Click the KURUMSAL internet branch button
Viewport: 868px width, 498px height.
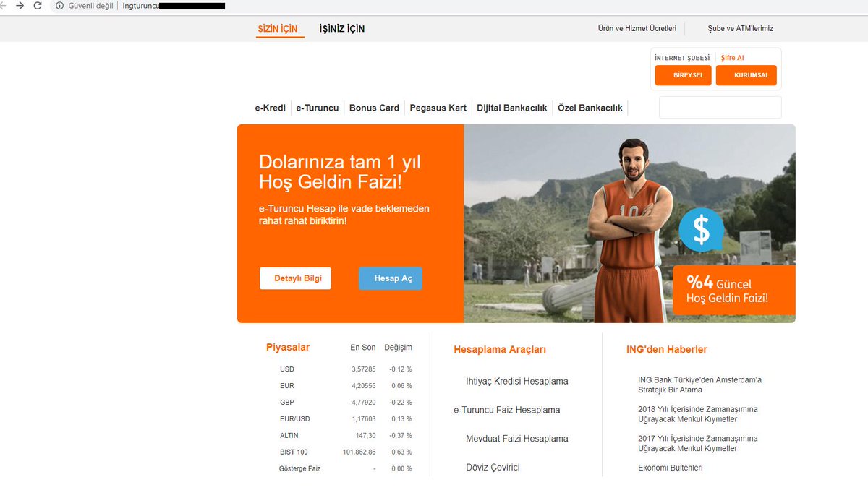click(746, 75)
